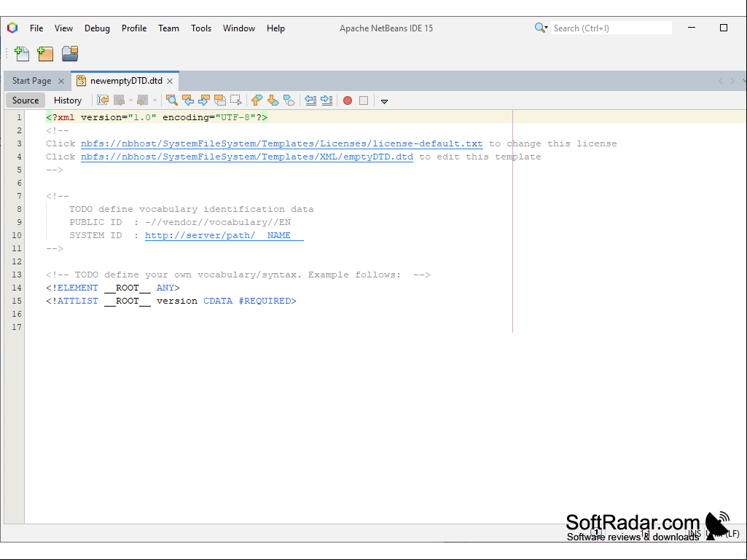Open the Team menu

point(168,28)
